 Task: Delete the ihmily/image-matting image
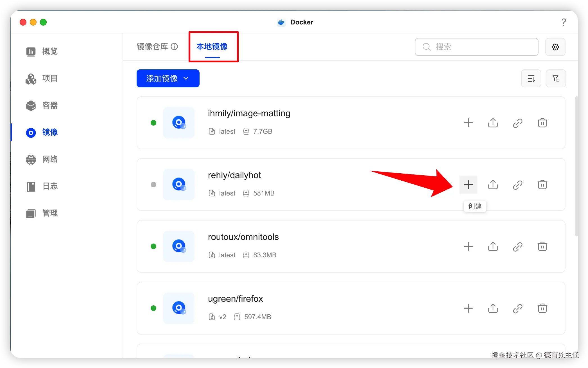tap(542, 123)
